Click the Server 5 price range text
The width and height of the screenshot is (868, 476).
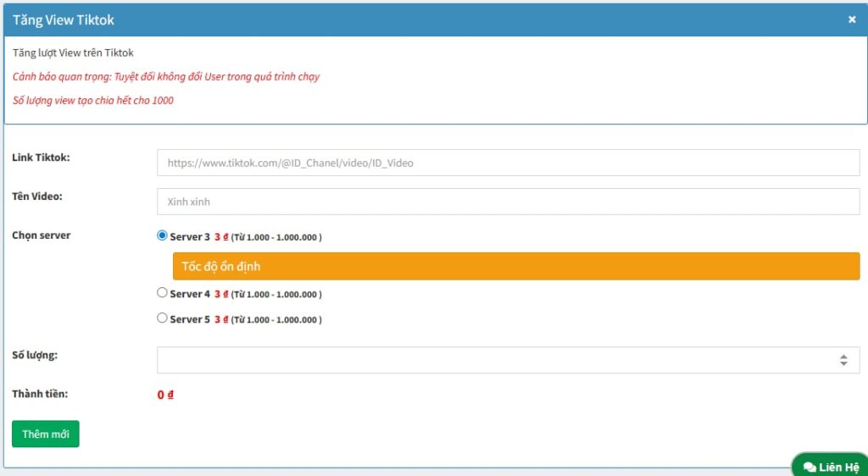(276, 320)
